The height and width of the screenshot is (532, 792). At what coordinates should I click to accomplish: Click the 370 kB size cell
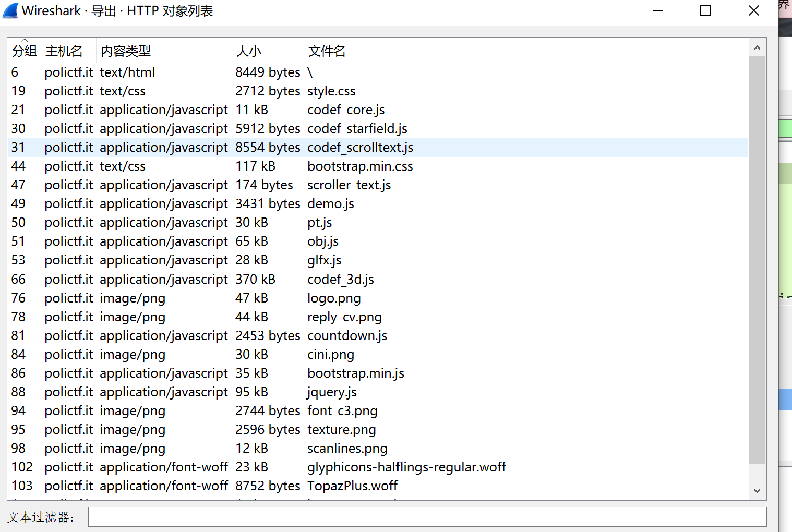(x=255, y=280)
